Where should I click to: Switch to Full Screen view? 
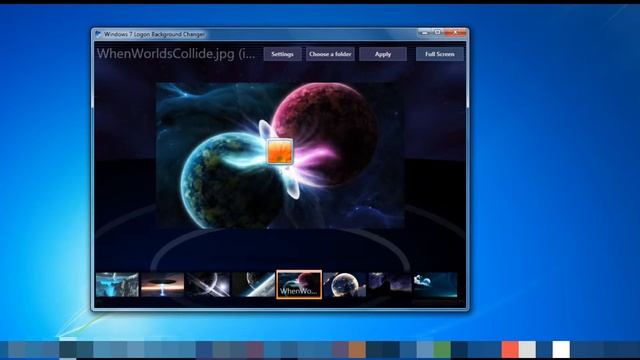click(x=440, y=54)
